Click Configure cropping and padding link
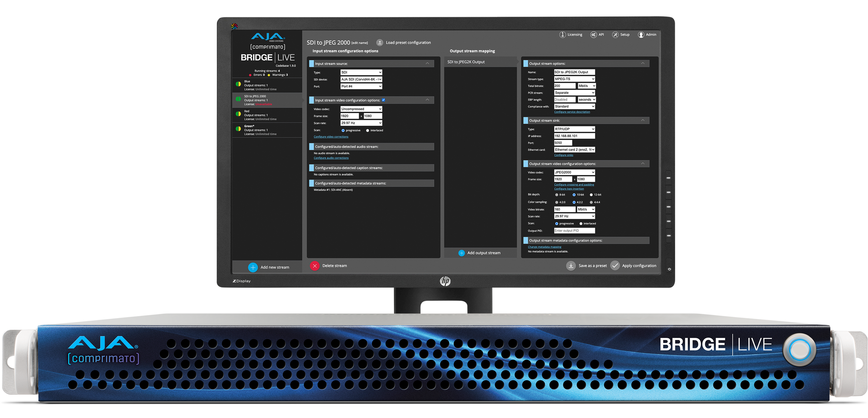868x418 pixels. pos(574,185)
